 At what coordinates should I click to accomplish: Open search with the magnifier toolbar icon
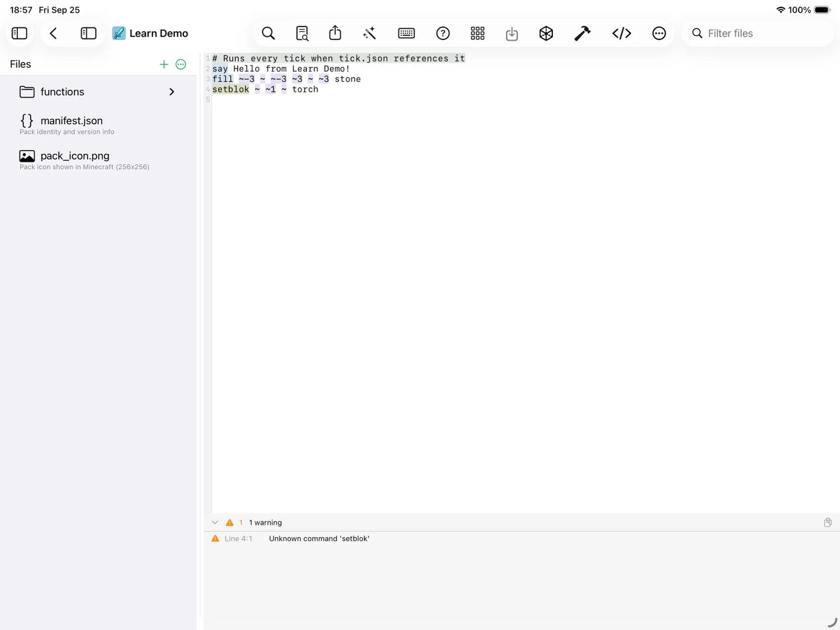click(268, 34)
